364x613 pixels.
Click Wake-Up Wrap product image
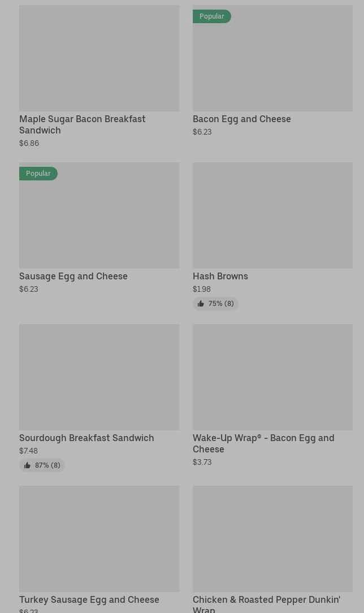click(x=272, y=377)
